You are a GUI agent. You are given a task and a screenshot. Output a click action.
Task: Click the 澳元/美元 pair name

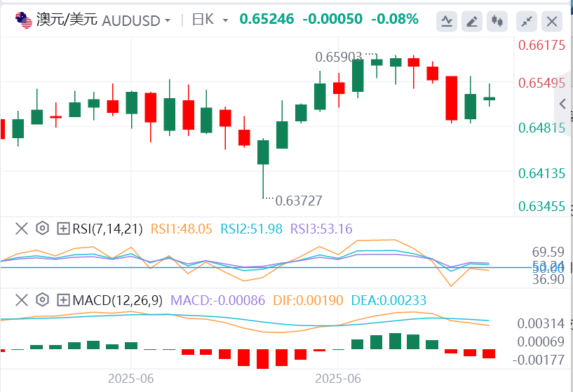[67, 20]
